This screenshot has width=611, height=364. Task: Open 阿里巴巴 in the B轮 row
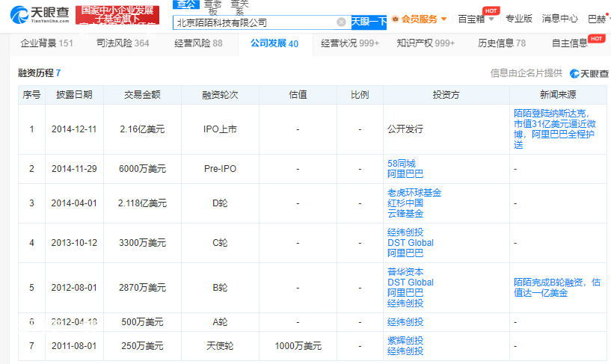click(x=405, y=293)
